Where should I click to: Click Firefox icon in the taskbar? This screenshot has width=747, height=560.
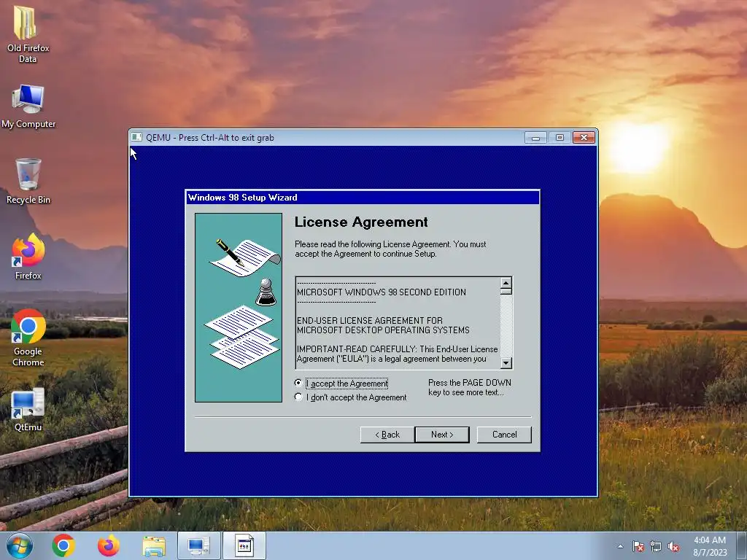[x=108, y=545]
